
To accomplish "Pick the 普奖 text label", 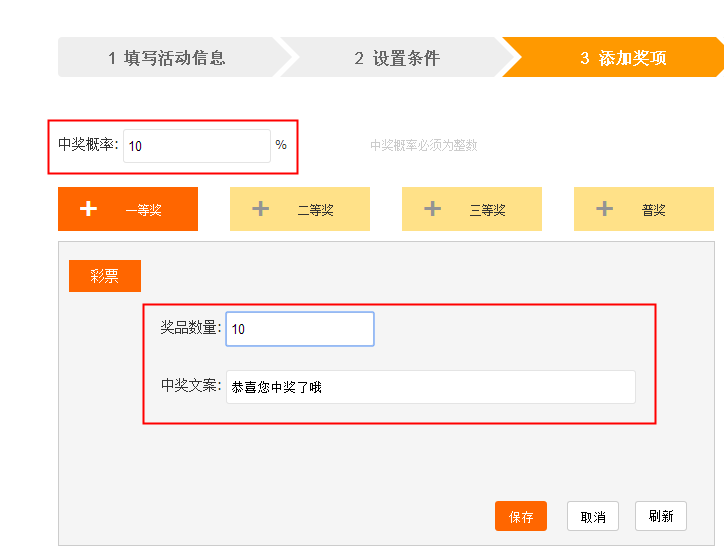I will coord(653,210).
